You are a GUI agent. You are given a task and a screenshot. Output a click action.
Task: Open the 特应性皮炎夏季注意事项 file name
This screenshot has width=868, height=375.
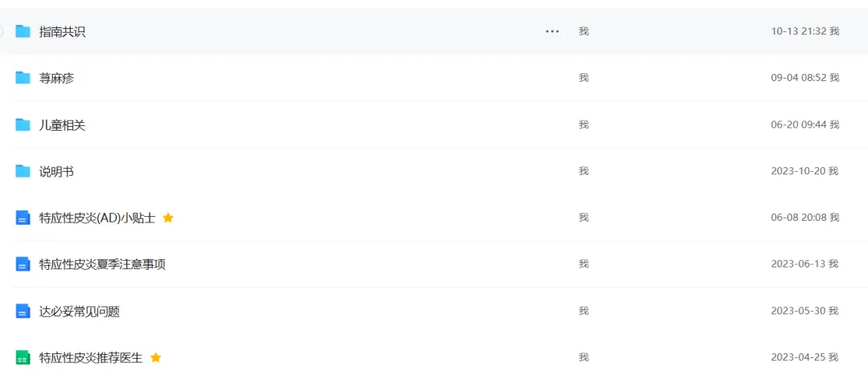click(x=102, y=264)
